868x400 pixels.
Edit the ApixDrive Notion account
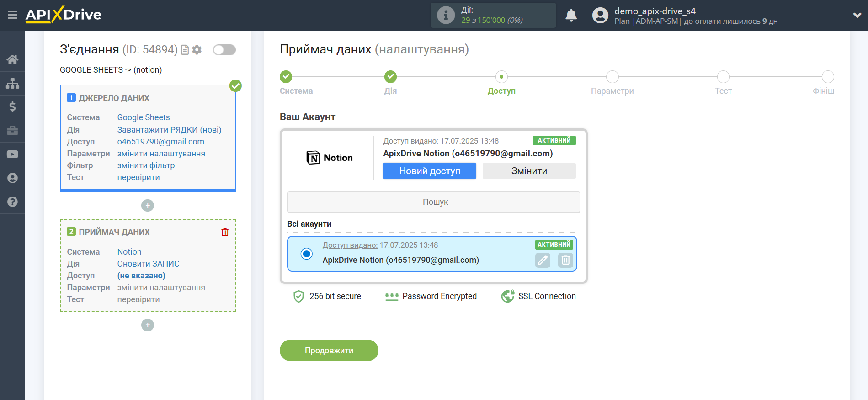coord(543,260)
